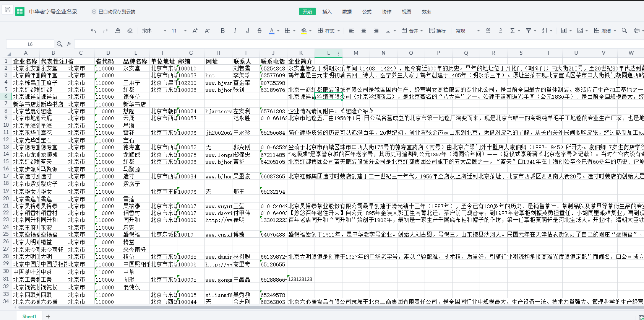Select the format painter tool

[118, 31]
